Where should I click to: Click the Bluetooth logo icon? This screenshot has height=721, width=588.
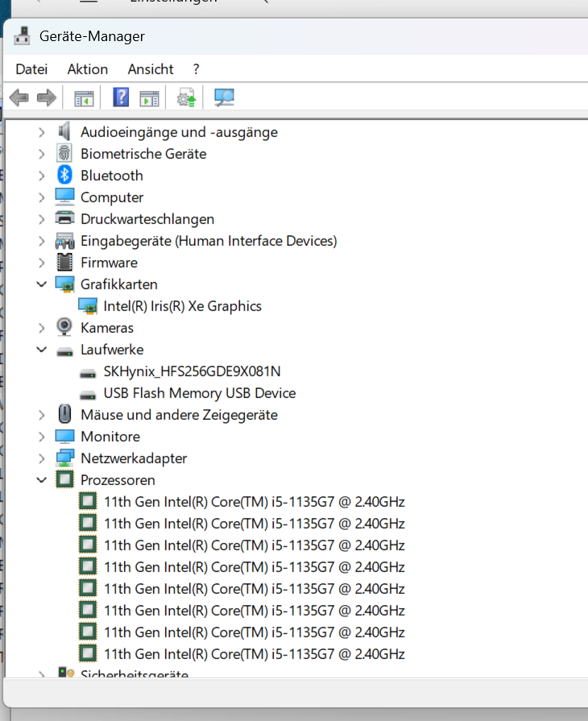click(x=64, y=175)
